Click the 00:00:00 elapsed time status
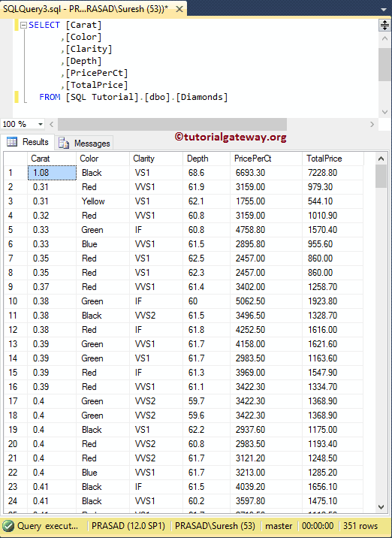This screenshot has height=538, width=392. coord(318,526)
